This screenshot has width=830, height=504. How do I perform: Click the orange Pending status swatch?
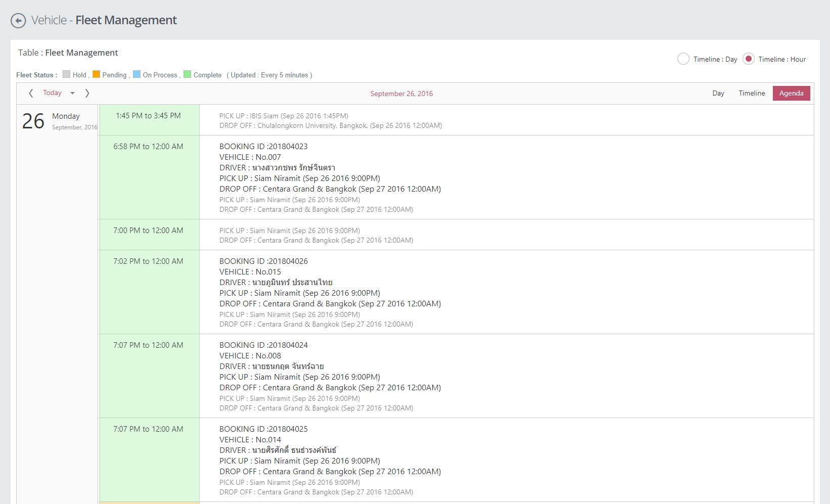pos(96,74)
